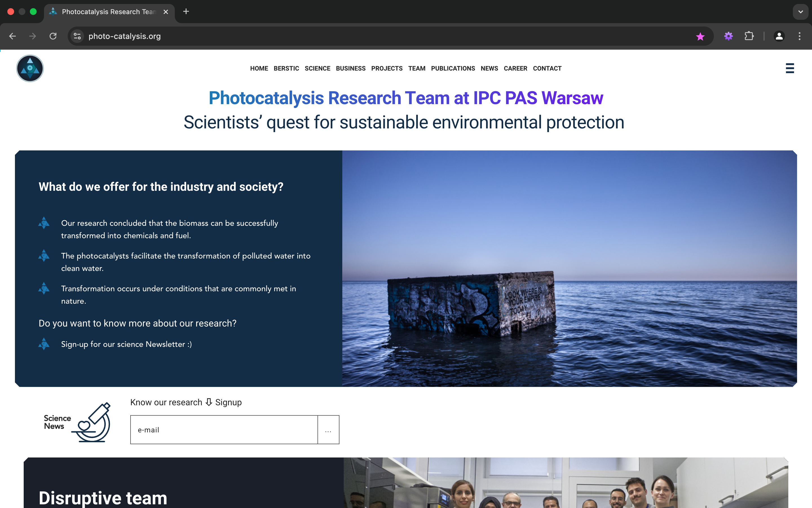Reload the page with the refresh icon
Screen dimensions: 812x508
pyautogui.click(x=53, y=36)
